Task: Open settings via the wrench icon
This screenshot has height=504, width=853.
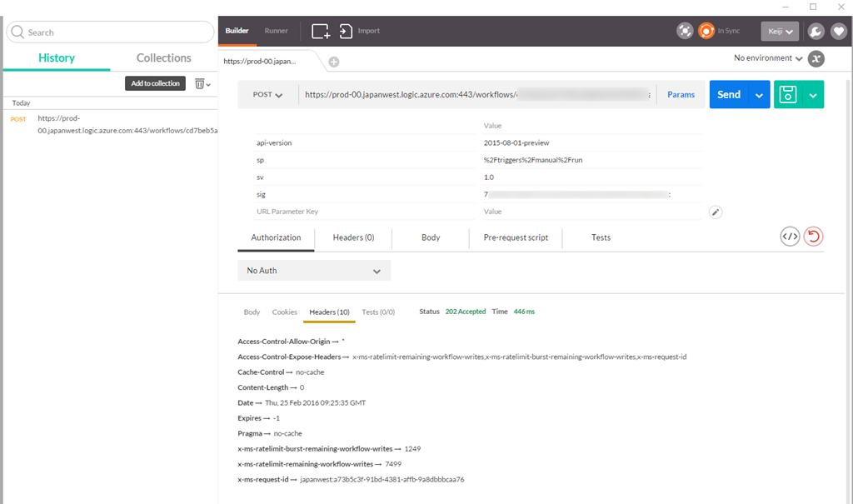Action: [x=816, y=32]
